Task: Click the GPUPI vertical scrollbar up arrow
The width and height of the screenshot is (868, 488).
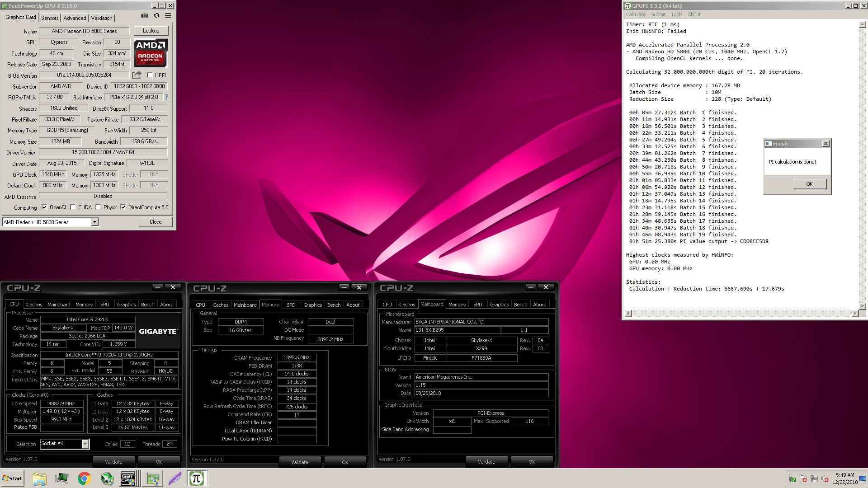Action: [862, 24]
